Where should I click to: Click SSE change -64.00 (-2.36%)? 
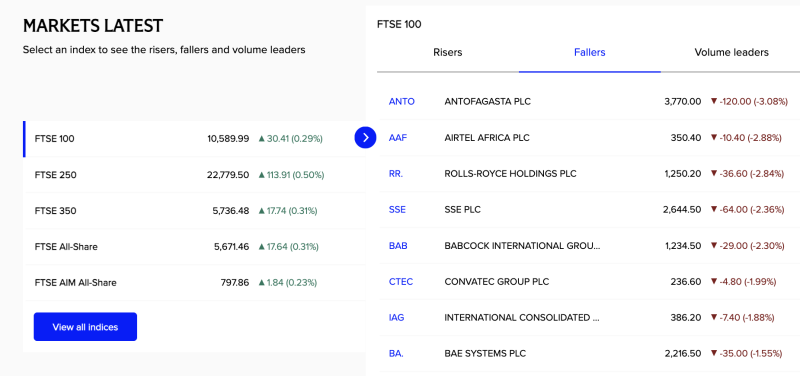[747, 210]
